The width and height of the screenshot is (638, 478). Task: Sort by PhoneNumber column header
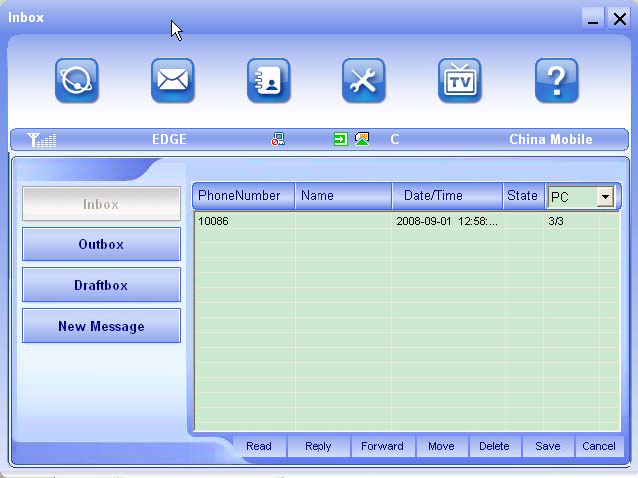tap(243, 196)
